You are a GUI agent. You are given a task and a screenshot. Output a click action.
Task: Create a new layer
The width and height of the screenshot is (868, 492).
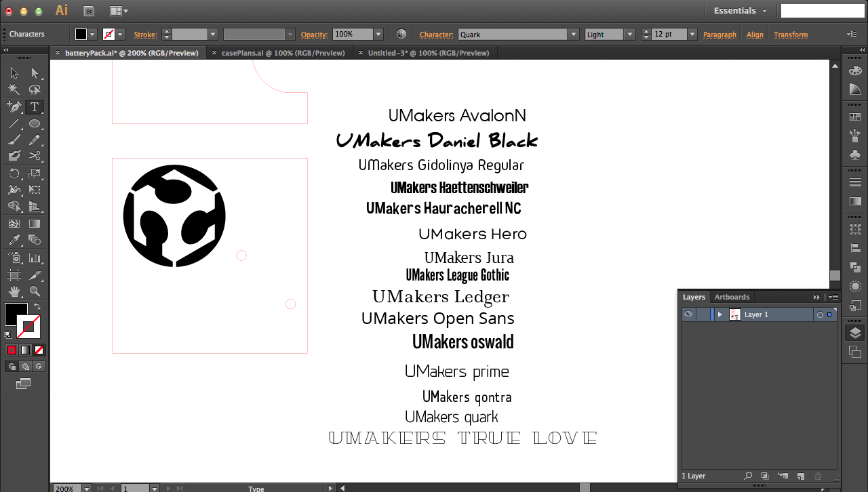tap(800, 476)
